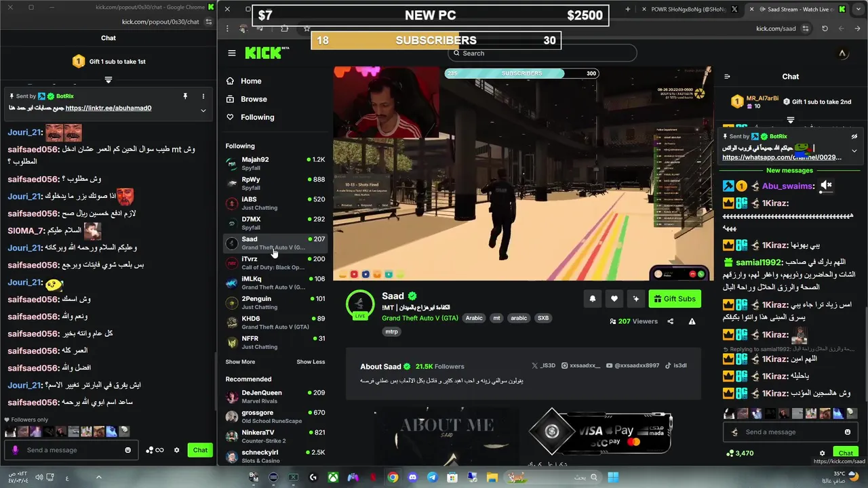Screen dimensions: 868x488
Task: Click the Kick search field
Action: pos(542,53)
